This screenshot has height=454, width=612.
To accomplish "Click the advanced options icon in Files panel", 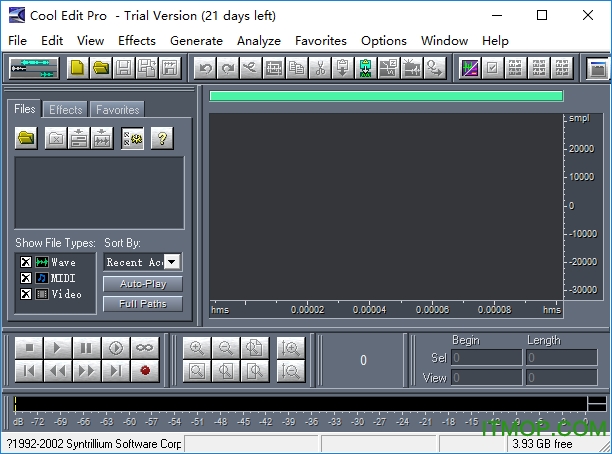I will [x=132, y=138].
